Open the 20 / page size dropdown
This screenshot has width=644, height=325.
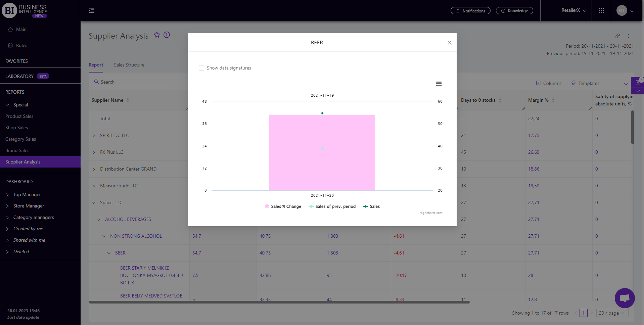click(x=612, y=313)
